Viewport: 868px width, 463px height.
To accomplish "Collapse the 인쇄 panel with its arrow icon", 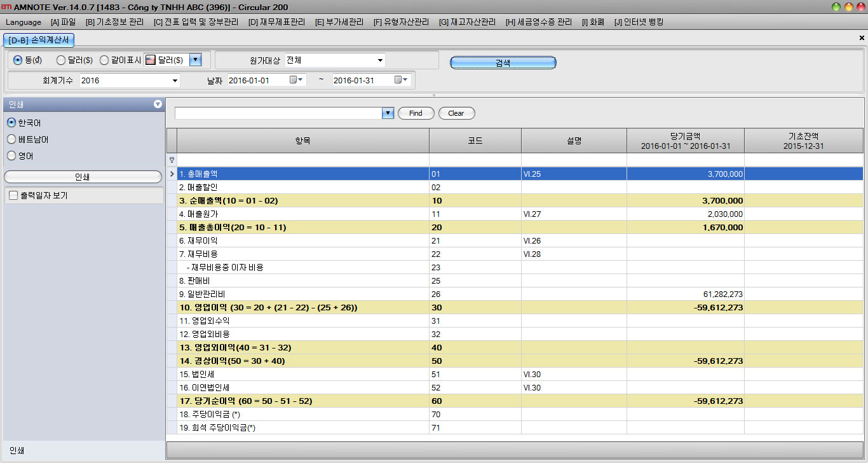I will (158, 104).
